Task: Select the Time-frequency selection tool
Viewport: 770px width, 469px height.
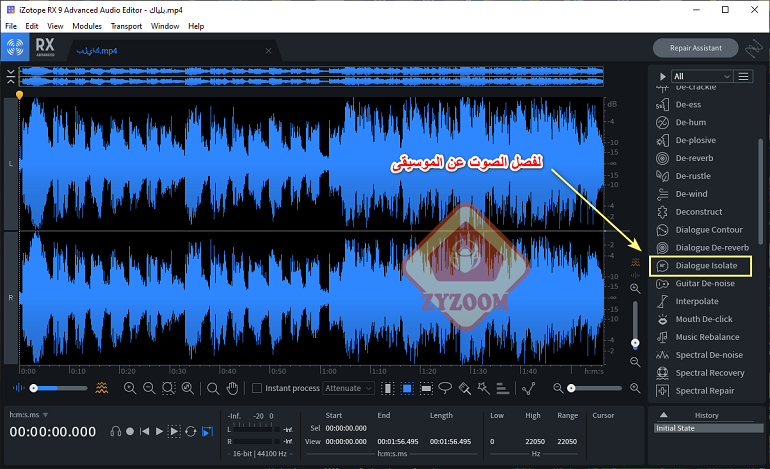Action: (407, 388)
